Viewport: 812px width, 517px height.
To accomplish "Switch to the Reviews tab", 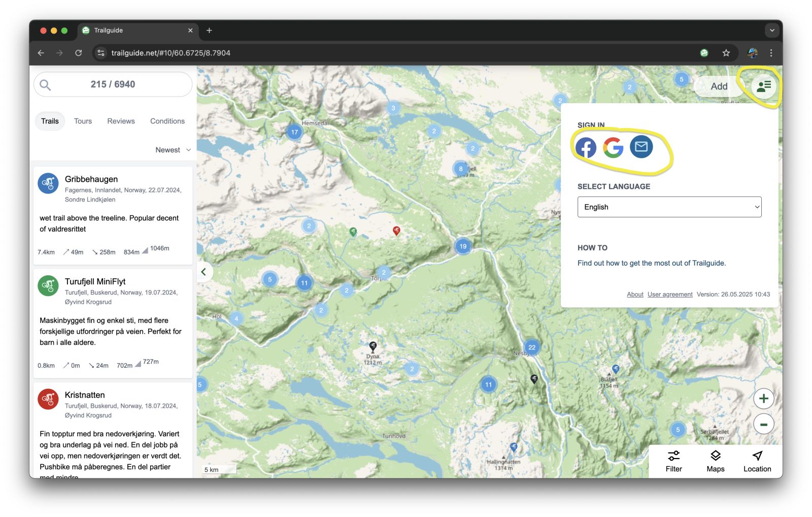I will [x=121, y=121].
